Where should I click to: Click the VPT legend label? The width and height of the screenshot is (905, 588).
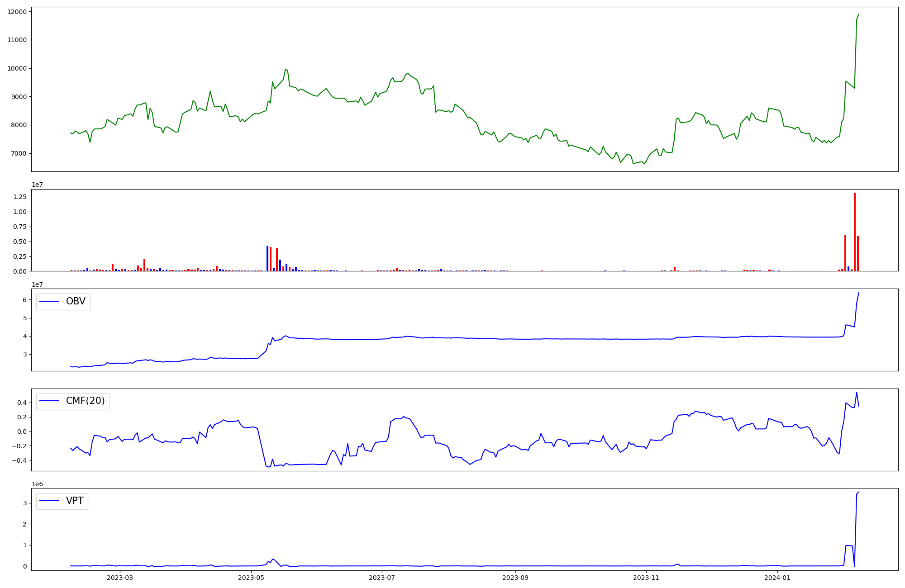pos(75,501)
